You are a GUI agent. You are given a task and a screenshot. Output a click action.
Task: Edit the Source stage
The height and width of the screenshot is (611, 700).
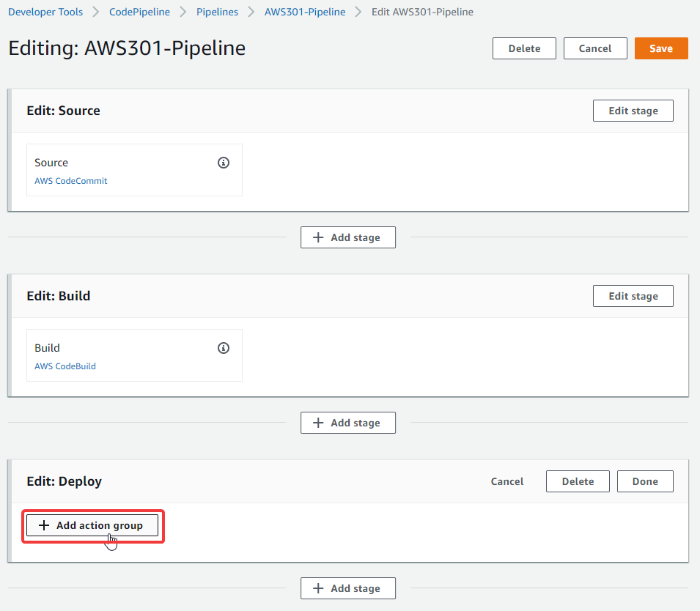pos(633,111)
